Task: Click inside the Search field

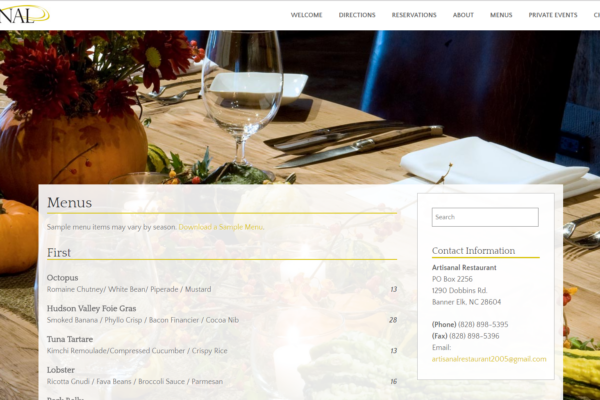Action: pyautogui.click(x=485, y=217)
